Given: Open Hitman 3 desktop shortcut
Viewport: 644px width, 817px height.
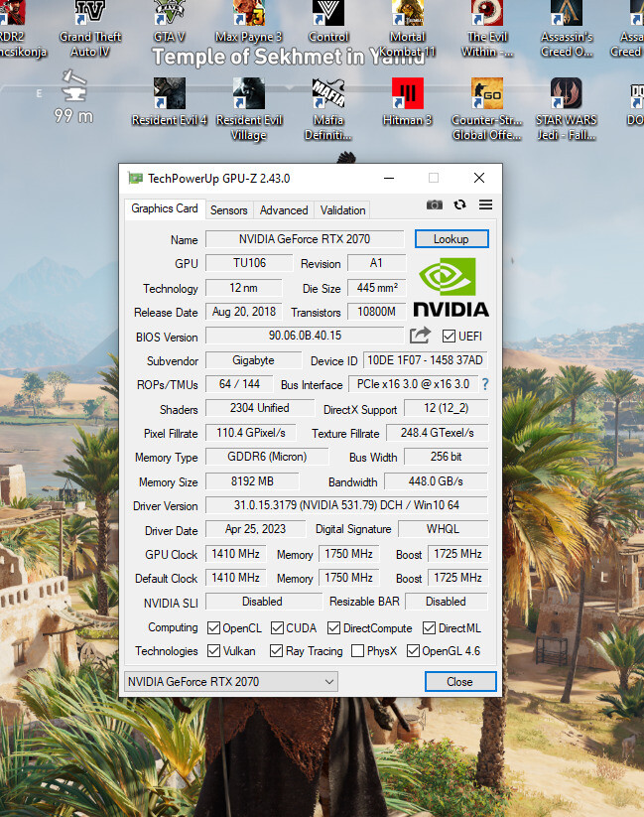Looking at the screenshot, I should [408, 102].
